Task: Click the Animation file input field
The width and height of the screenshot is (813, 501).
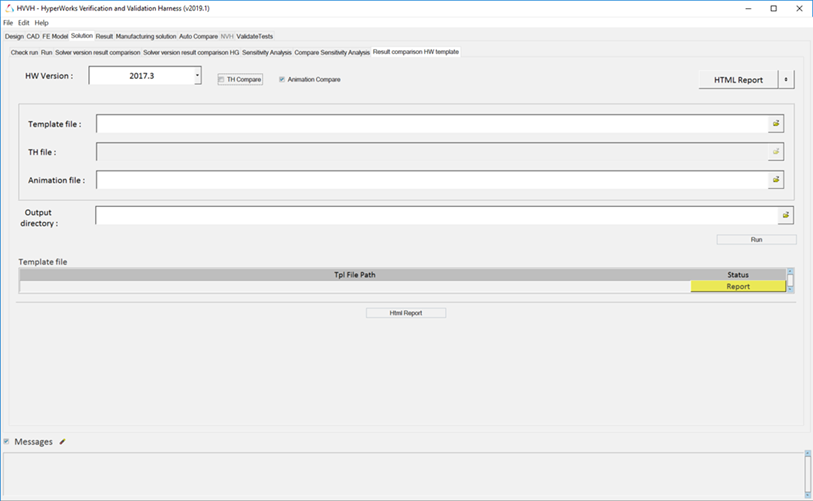Action: coord(432,180)
